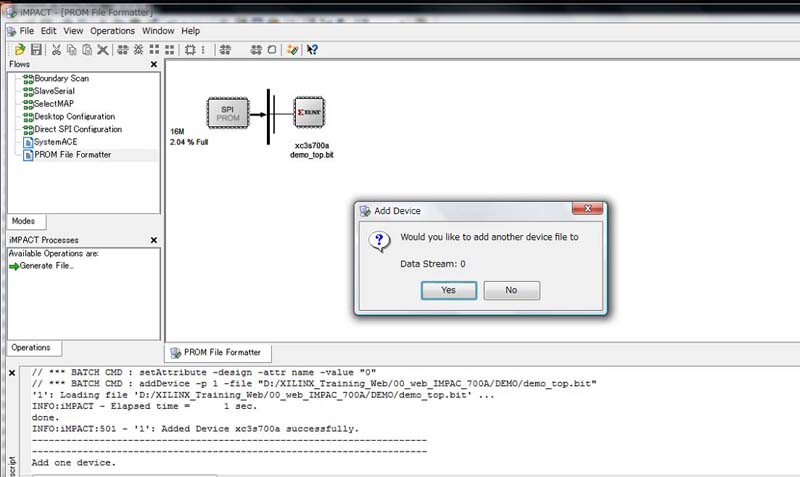Click the question mark icon in dialog
The width and height of the screenshot is (800, 477).
(380, 241)
